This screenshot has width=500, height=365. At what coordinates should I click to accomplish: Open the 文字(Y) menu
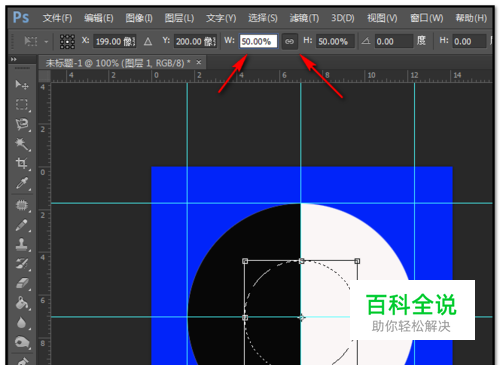click(221, 18)
